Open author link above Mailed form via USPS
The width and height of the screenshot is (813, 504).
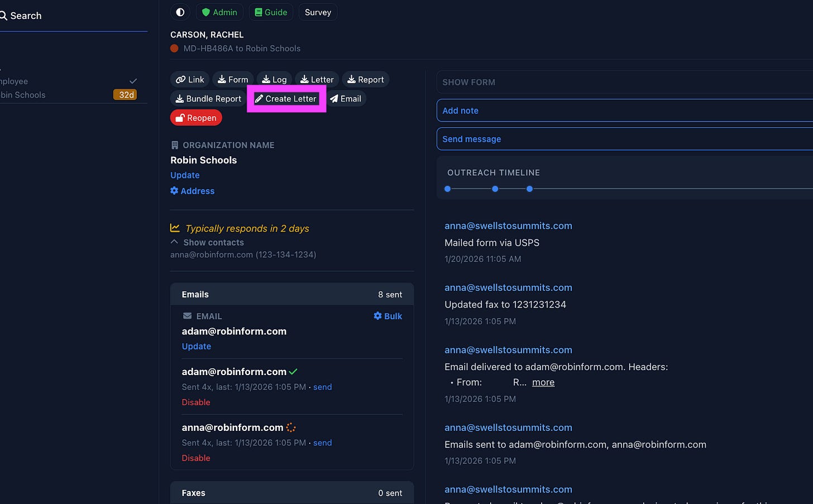508,225
